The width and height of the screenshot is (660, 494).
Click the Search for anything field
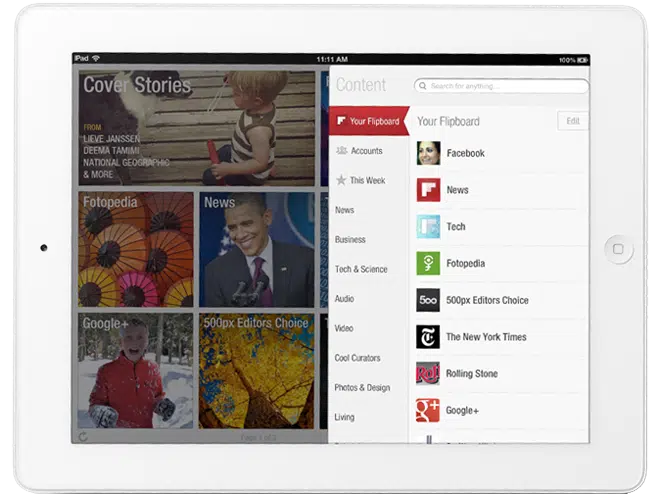[x=501, y=86]
